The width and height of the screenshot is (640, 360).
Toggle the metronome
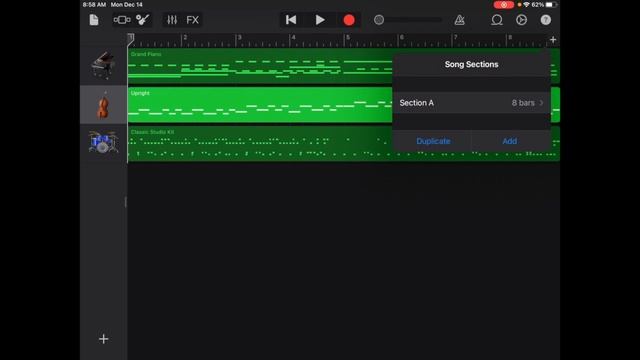point(460,20)
